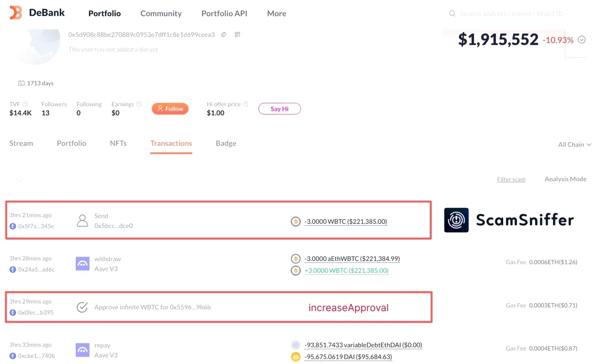The image size is (592, 364).
Task: Click the approve checkmark circle icon
Action: click(x=82, y=307)
